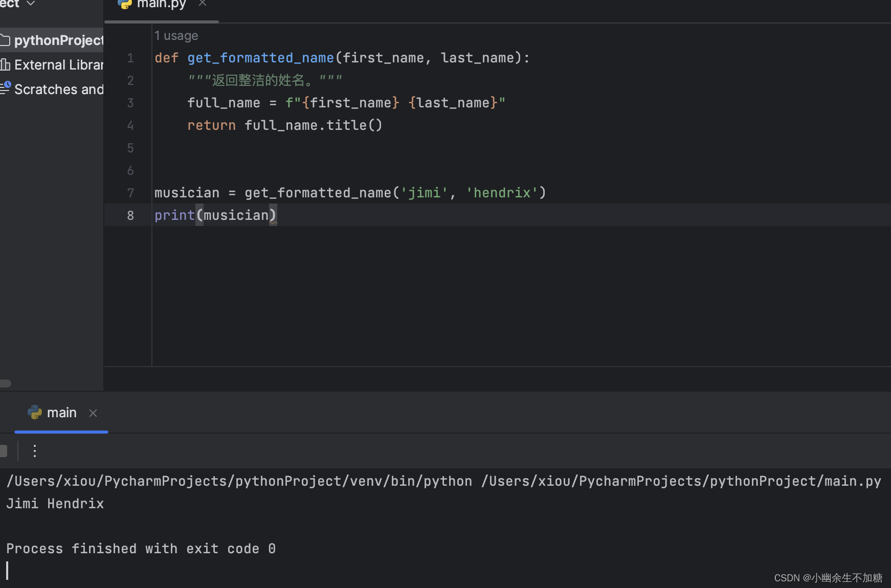The width and height of the screenshot is (891, 588).
Task: Click the project panel horizontal scrollbar
Action: (6, 383)
